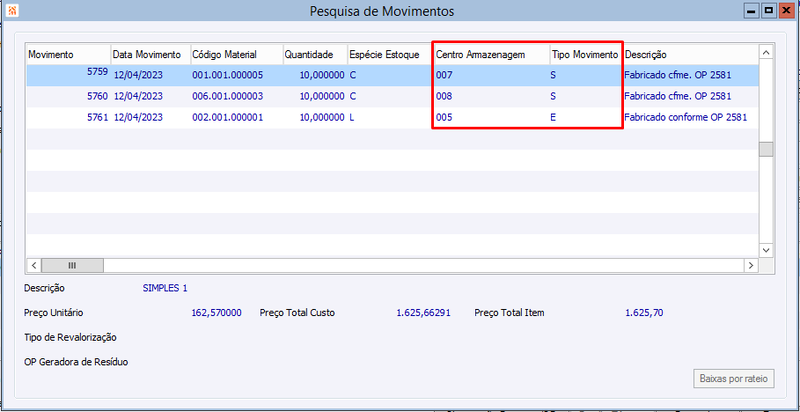
Task: Click the Quantidade column header
Action: coord(315,55)
